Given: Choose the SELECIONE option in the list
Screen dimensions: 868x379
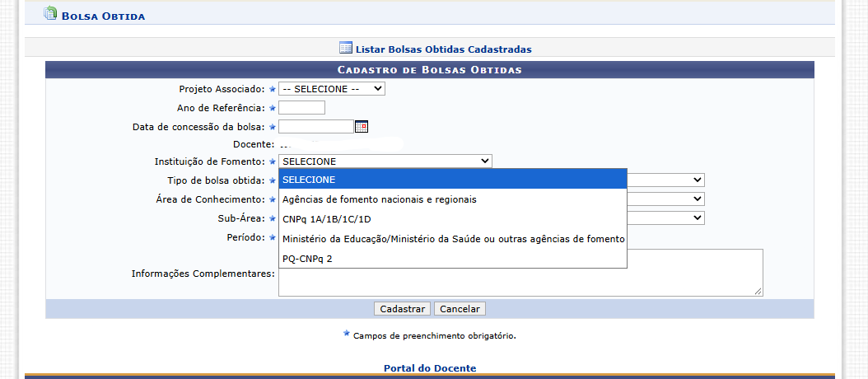Looking at the screenshot, I should [453, 180].
